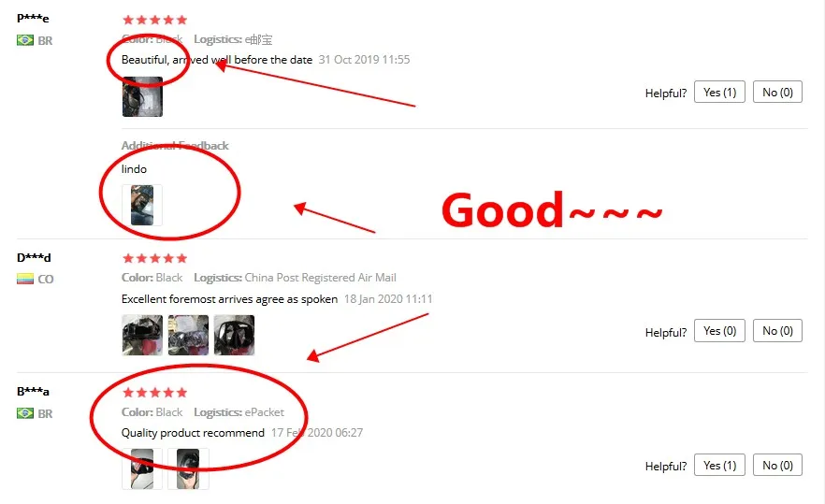The height and width of the screenshot is (504, 825).
Task: Vote Yes (1) on B***a's review
Action: point(720,465)
